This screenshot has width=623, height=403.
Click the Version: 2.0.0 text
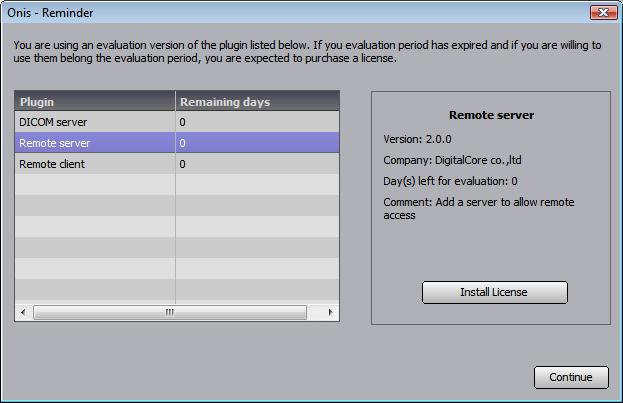click(417, 139)
